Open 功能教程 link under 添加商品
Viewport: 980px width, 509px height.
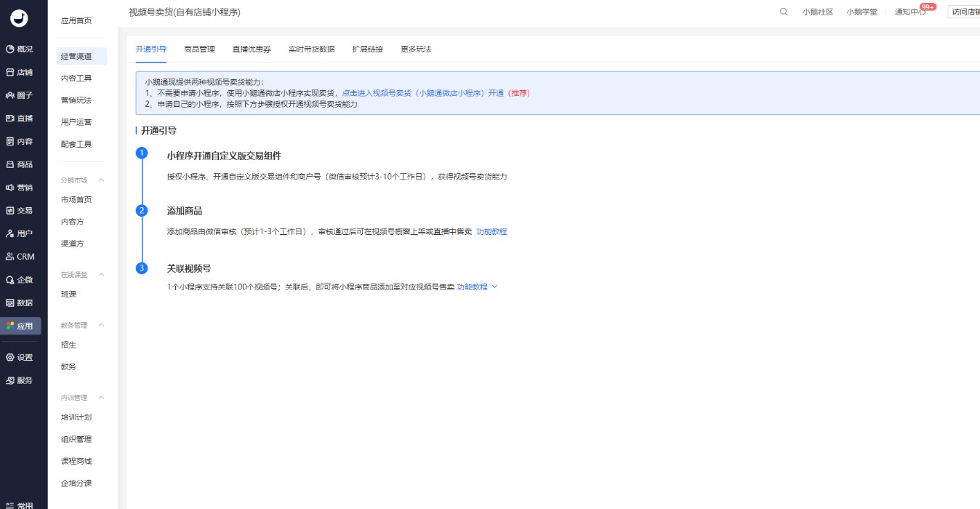tap(491, 232)
